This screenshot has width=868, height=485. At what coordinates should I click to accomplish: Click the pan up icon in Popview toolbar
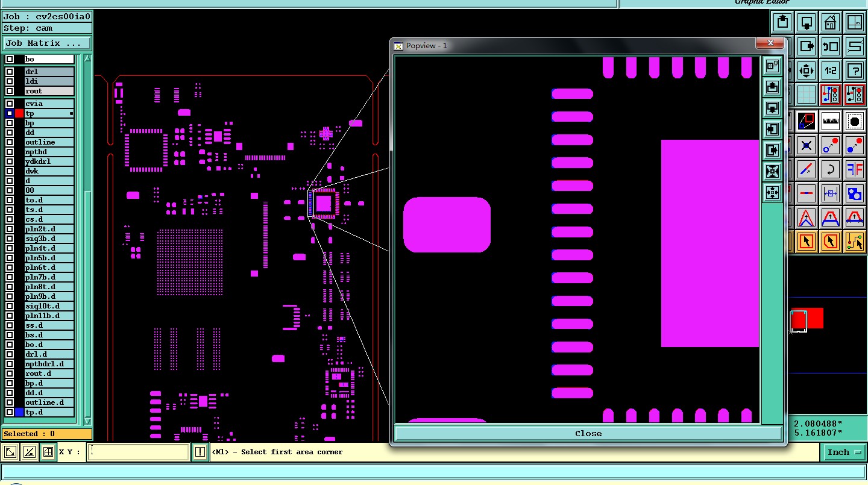tap(772, 87)
